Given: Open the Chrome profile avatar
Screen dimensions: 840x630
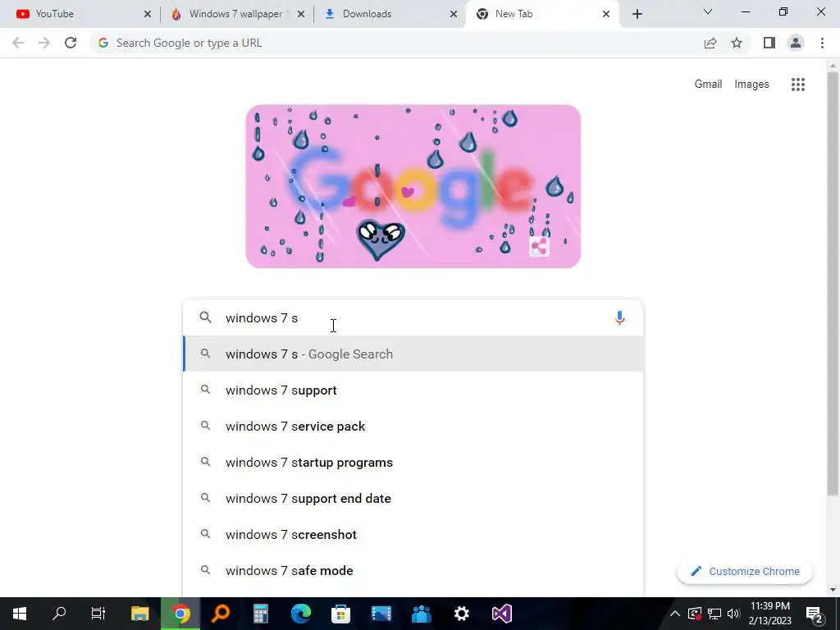Looking at the screenshot, I should pos(796,43).
